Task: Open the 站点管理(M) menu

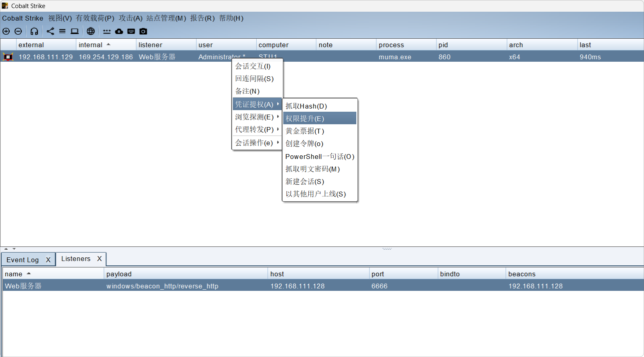Action: [166, 18]
